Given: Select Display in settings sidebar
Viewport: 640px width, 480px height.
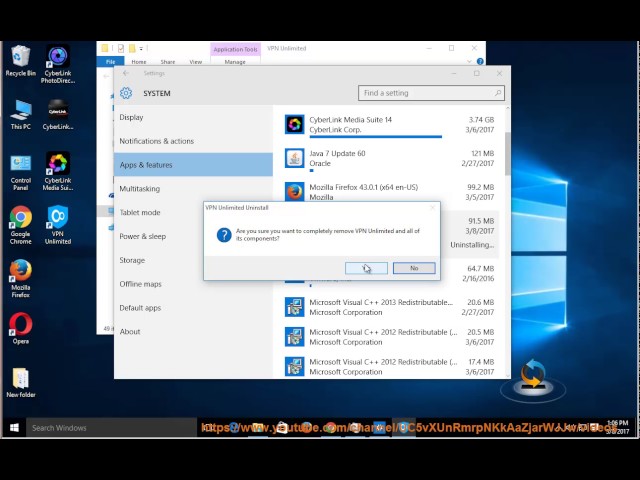Looking at the screenshot, I should (132, 117).
